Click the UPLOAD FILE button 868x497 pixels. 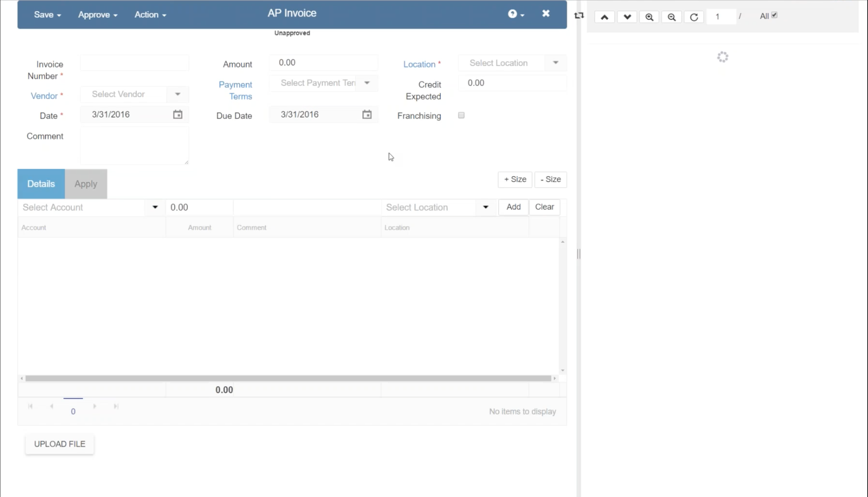60,444
